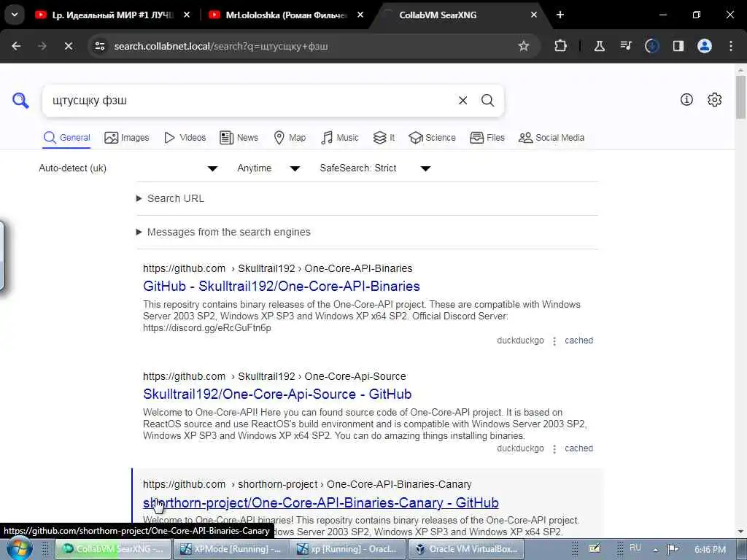Open the Extensions puzzle icon
The width and height of the screenshot is (747, 560).
click(x=561, y=46)
